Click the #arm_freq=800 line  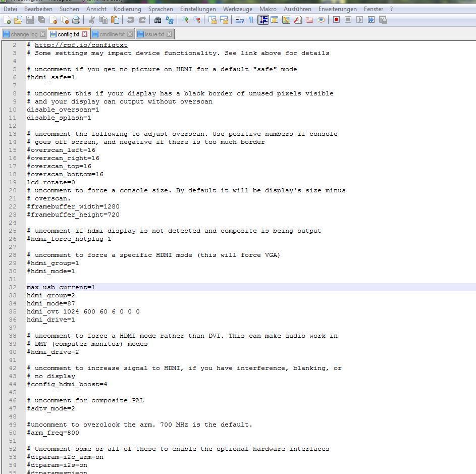[x=53, y=433]
